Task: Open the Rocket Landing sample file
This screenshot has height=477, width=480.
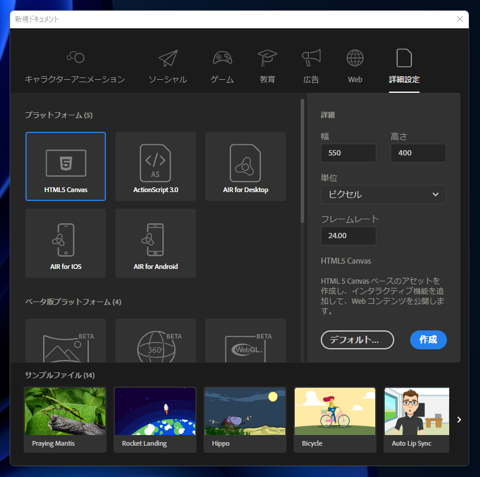Action: click(155, 420)
